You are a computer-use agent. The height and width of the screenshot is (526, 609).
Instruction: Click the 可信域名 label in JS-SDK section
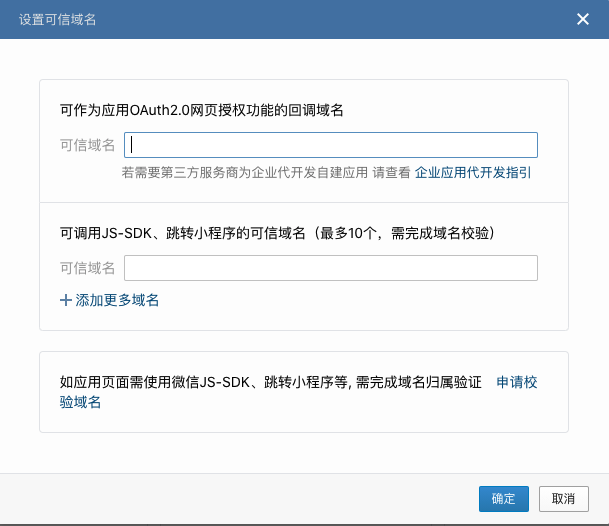pos(87,268)
